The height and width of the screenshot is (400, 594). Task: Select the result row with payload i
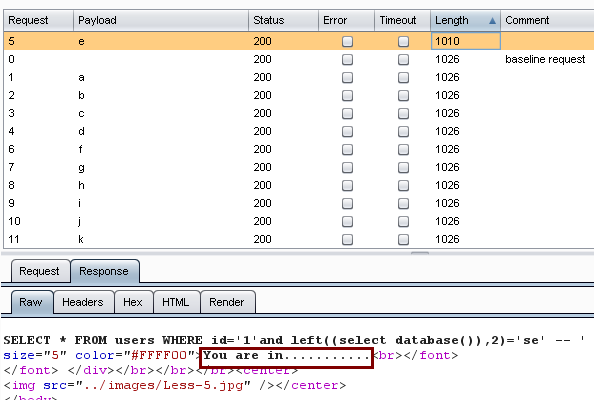pyautogui.click(x=299, y=203)
